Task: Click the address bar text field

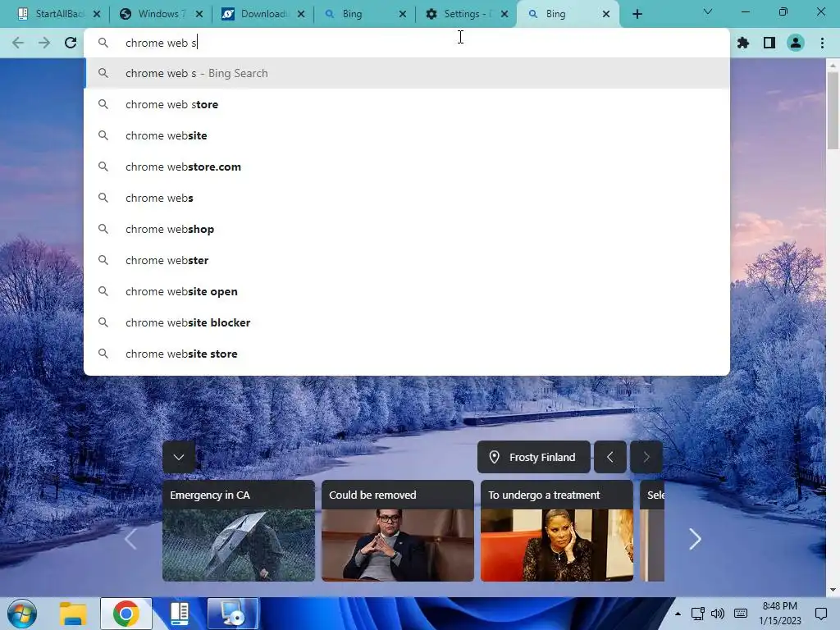Action: (x=407, y=43)
